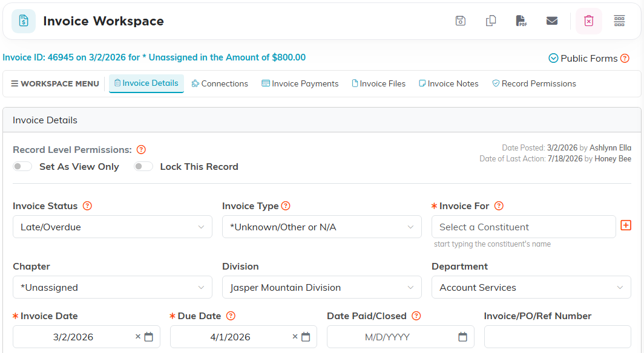Click help icon beside Date Paid/Closed
This screenshot has width=644, height=353.
[416, 316]
